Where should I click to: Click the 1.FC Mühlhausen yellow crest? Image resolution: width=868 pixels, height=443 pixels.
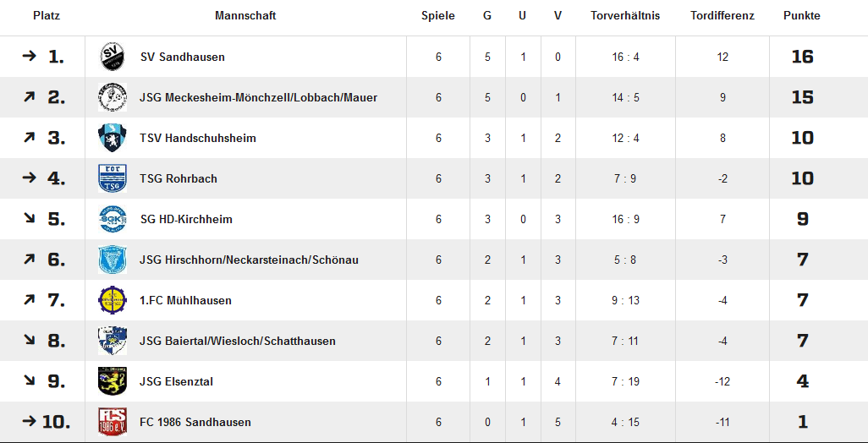[113, 300]
